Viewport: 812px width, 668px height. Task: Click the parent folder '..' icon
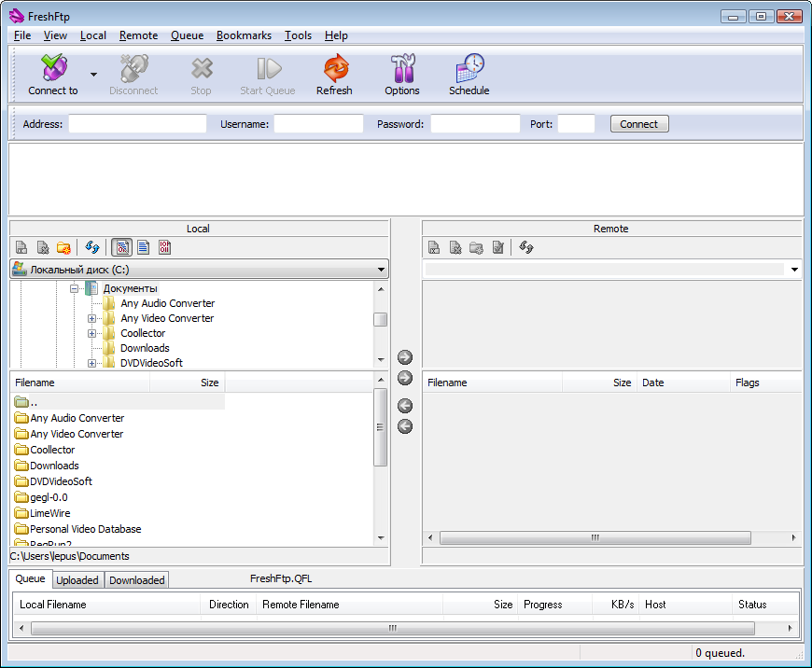click(21, 402)
